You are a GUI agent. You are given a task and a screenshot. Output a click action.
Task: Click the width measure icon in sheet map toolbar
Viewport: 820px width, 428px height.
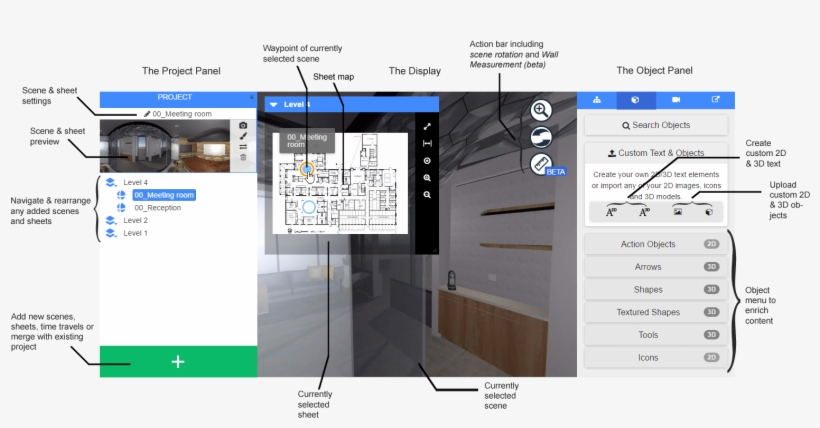427,143
